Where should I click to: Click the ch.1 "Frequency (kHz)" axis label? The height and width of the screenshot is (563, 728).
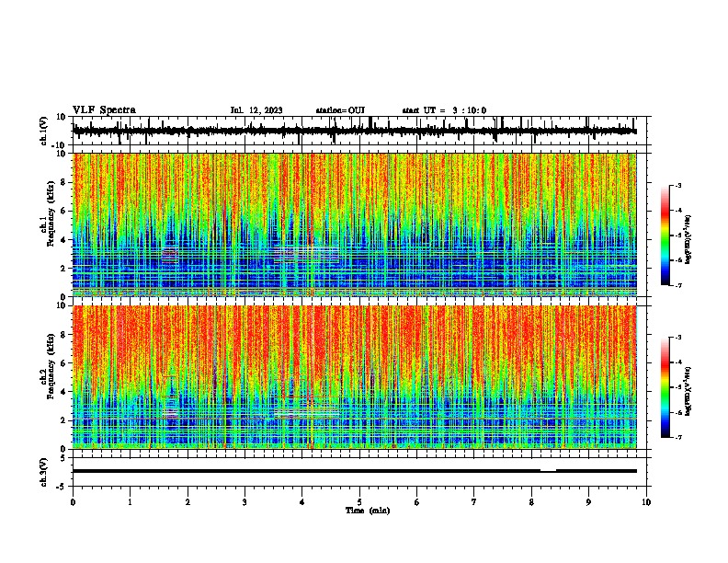[x=51, y=215]
